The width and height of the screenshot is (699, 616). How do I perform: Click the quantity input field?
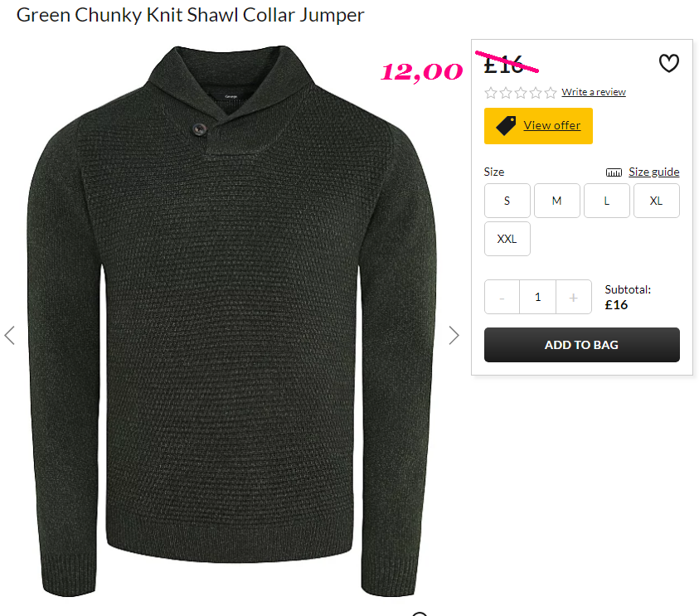click(537, 297)
